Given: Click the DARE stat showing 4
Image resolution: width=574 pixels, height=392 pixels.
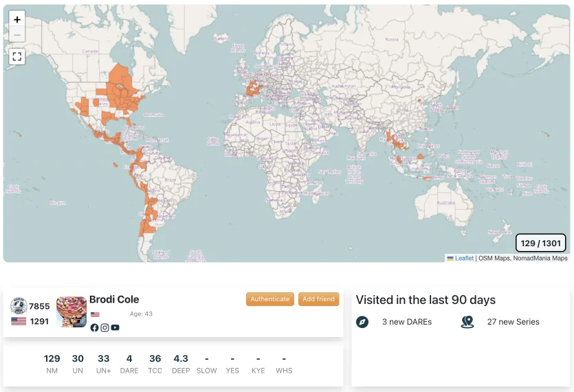Looking at the screenshot, I should click(129, 363).
